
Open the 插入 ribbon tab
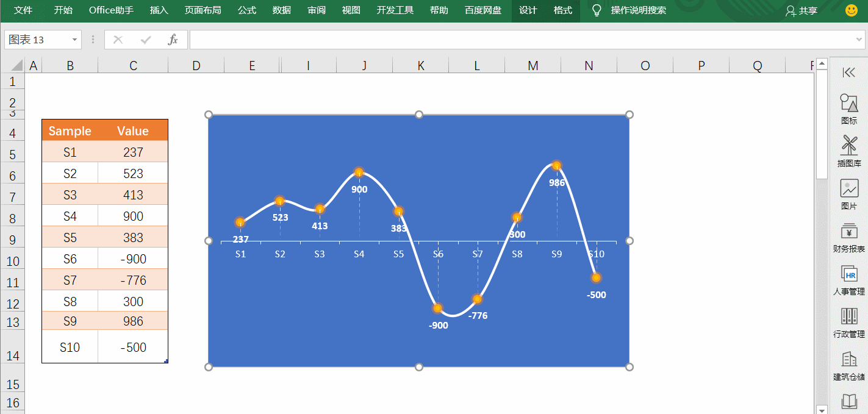point(159,10)
